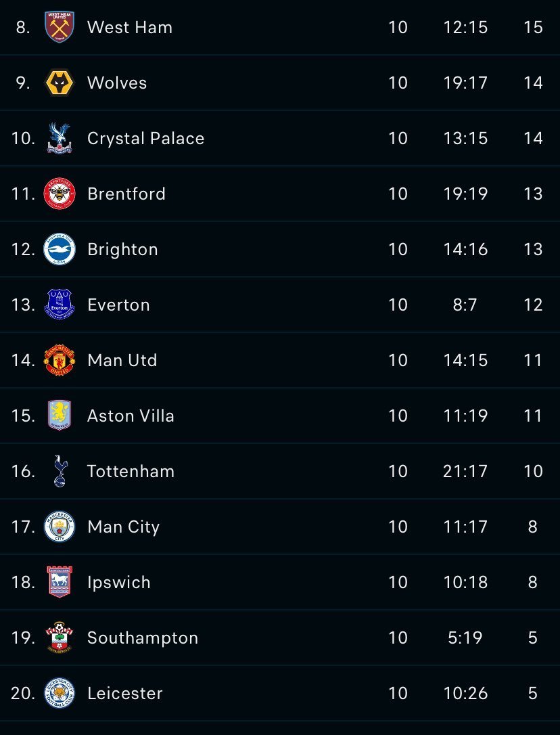The width and height of the screenshot is (560, 735).
Task: Tap the Brighton seagull crest
Action: coord(60,249)
